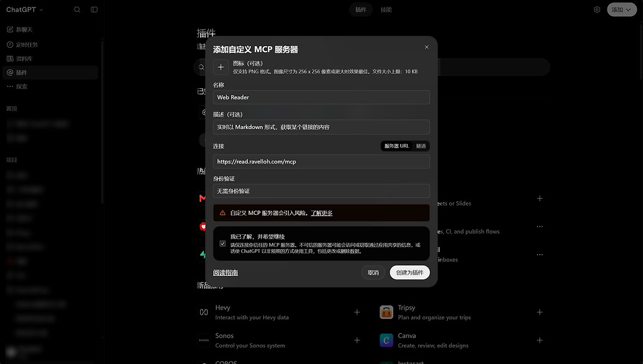Open more options for the inboxes plugin
This screenshot has height=364, width=643.
[540, 255]
